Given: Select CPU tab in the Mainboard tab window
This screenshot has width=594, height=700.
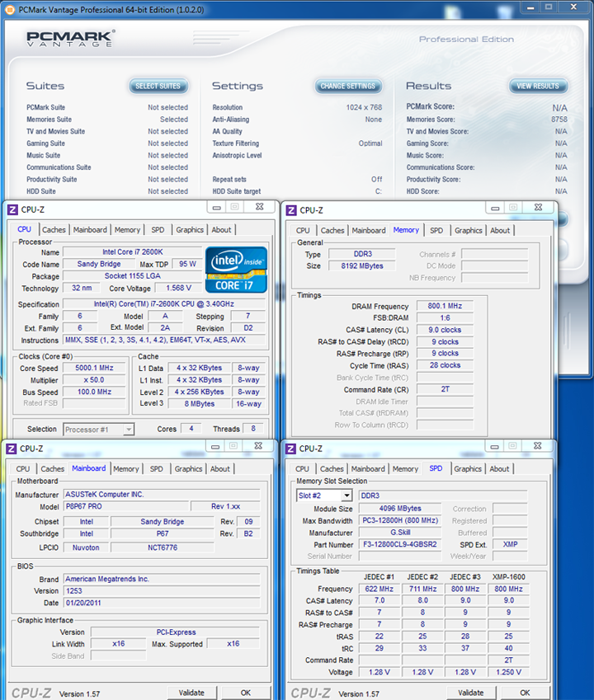Looking at the screenshot, I should 23,469.
